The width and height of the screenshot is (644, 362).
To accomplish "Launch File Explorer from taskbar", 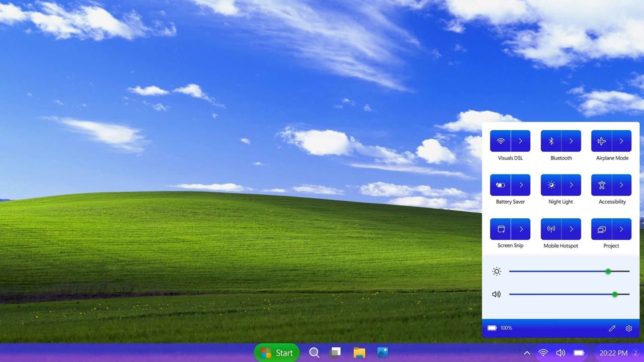I will tap(359, 353).
